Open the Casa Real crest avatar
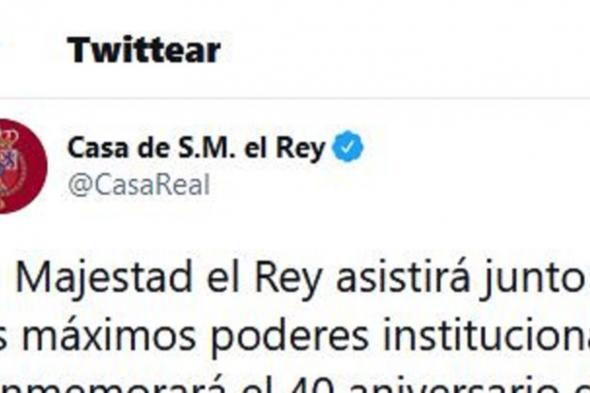This screenshot has width=590, height=393. [x=23, y=166]
